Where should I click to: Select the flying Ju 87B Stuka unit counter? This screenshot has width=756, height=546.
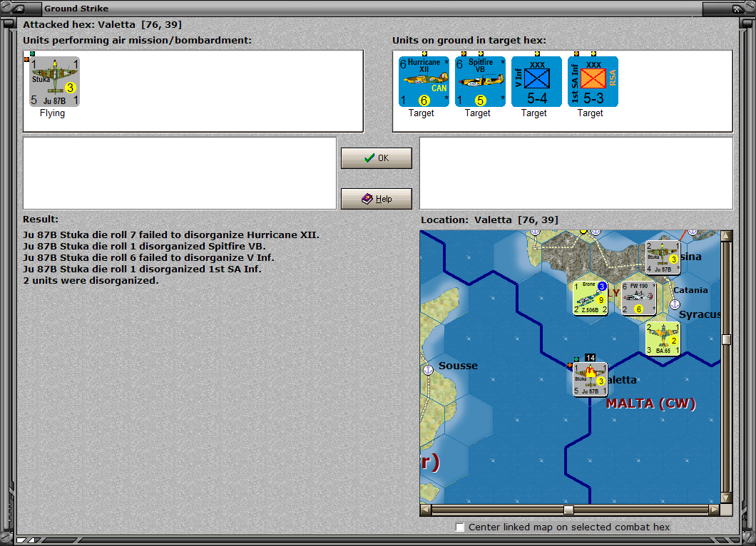coord(54,81)
